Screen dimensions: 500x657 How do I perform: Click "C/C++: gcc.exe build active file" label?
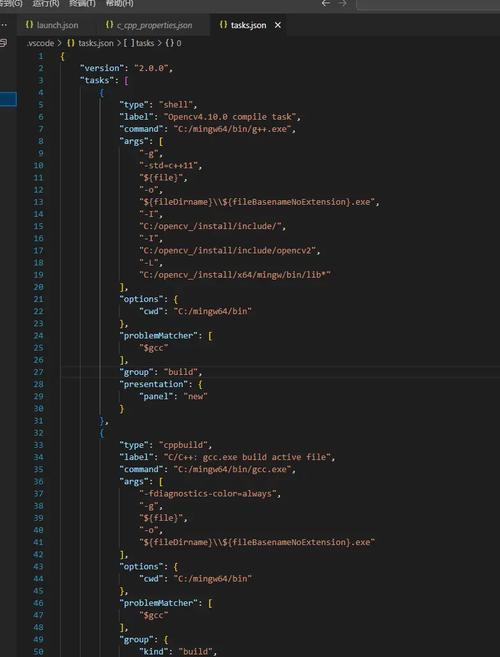(247, 457)
